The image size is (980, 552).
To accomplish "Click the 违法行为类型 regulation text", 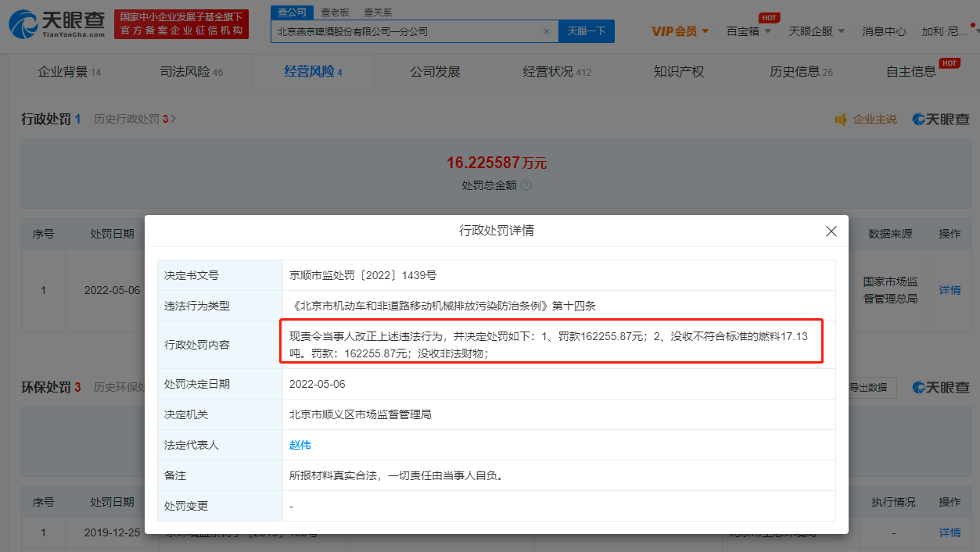I will [x=443, y=306].
